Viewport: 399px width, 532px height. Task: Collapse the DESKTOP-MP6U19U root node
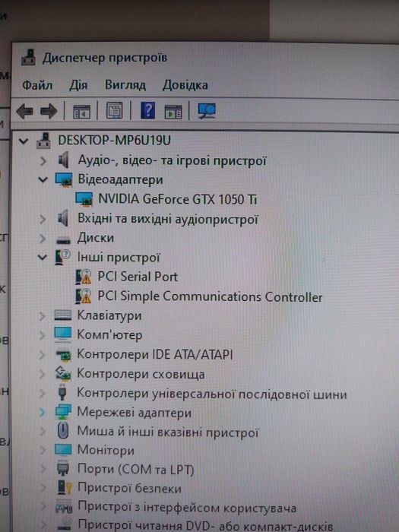pos(24,141)
